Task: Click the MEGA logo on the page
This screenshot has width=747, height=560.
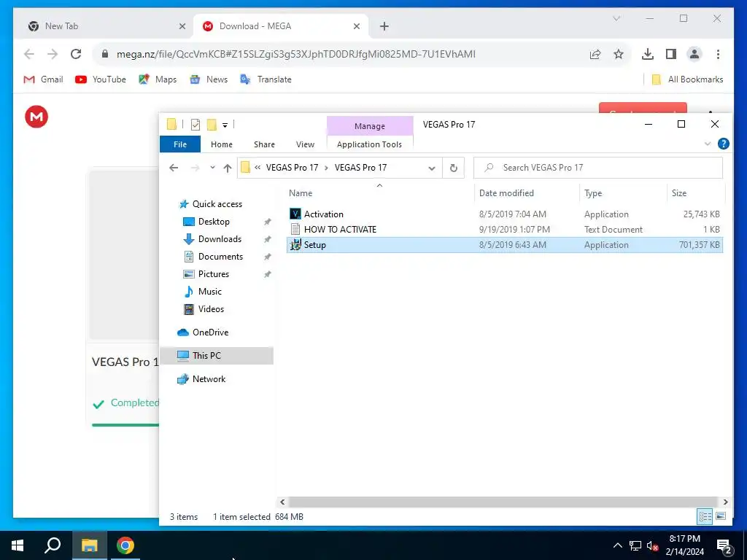Action: [x=36, y=117]
